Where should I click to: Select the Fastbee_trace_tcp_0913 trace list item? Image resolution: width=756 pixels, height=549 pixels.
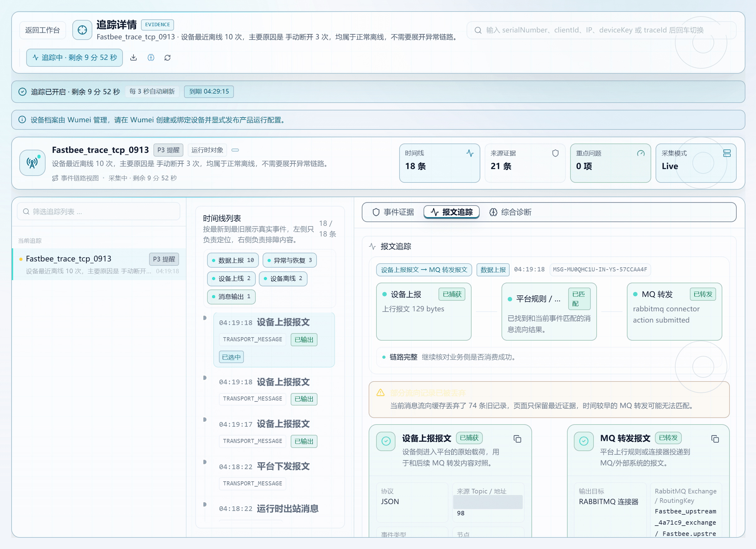click(99, 264)
